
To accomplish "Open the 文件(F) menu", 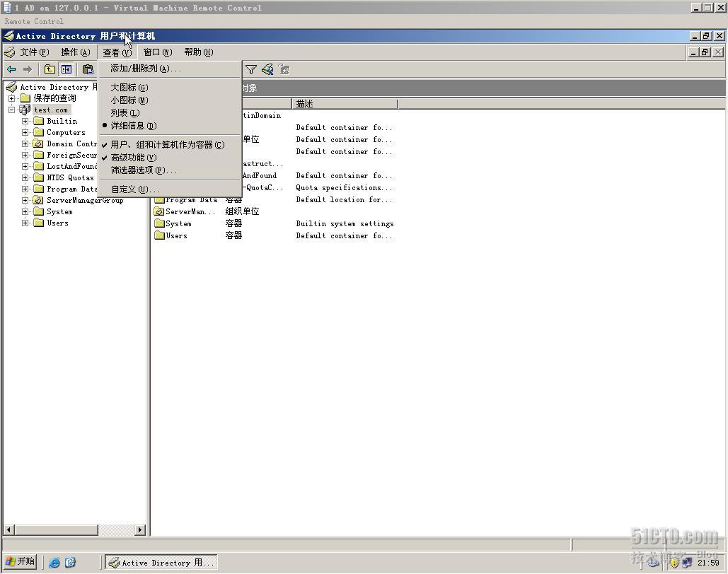I will click(x=35, y=52).
